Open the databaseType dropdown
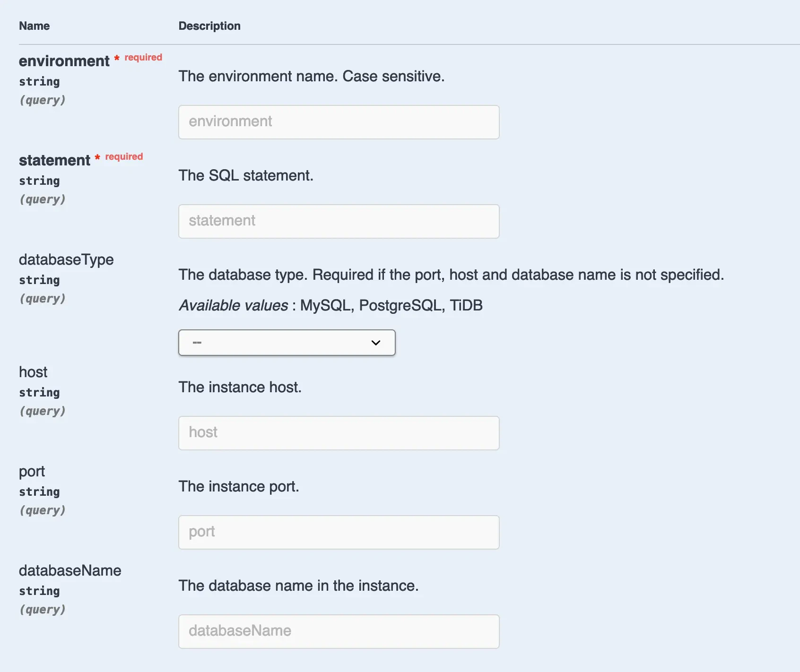800x672 pixels. pyautogui.click(x=287, y=342)
